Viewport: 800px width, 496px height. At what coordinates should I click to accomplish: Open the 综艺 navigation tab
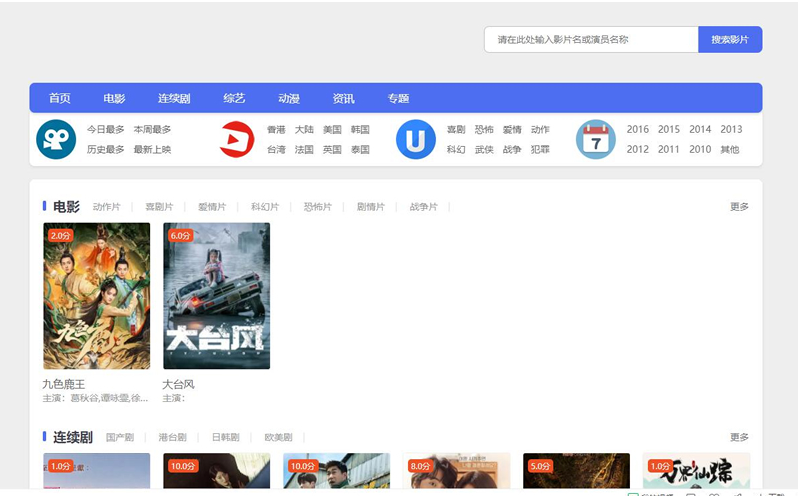click(234, 98)
